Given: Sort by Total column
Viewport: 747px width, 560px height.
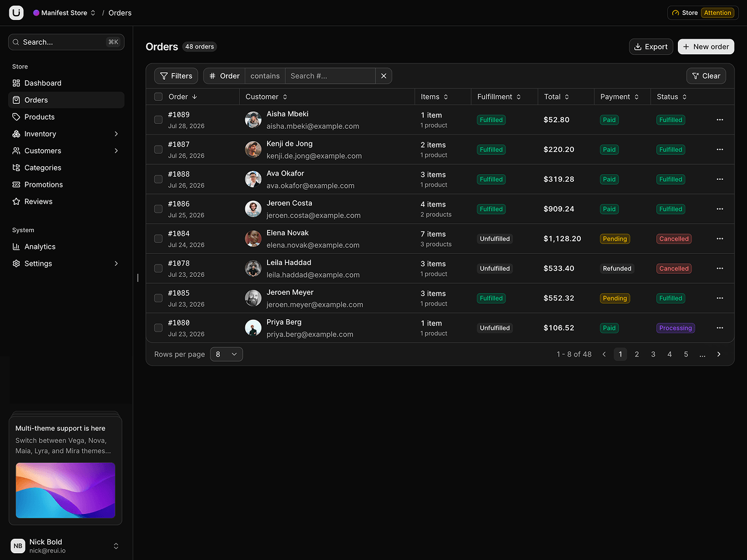Looking at the screenshot, I should [x=557, y=97].
